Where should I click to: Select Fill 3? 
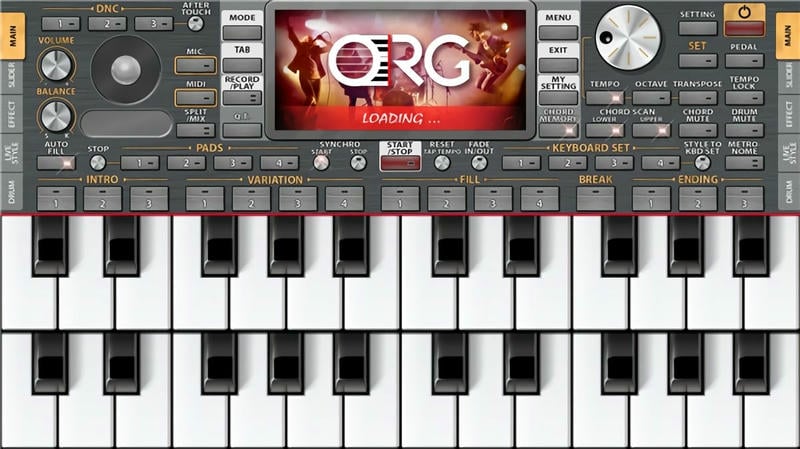pos(493,198)
